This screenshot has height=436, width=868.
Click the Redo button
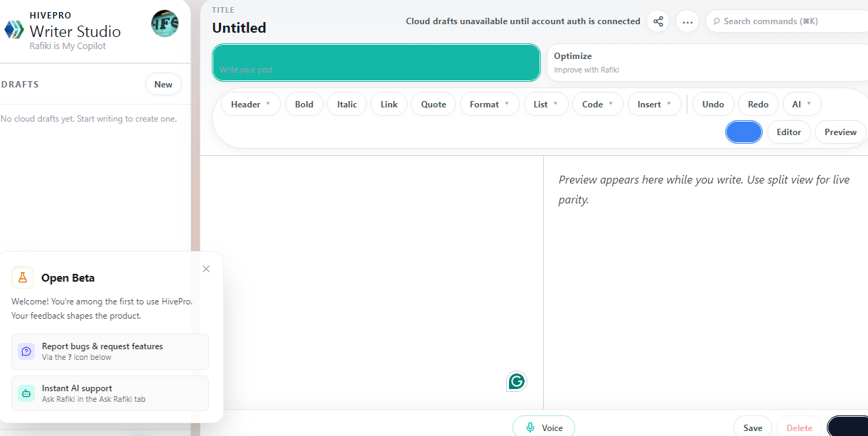click(x=759, y=104)
